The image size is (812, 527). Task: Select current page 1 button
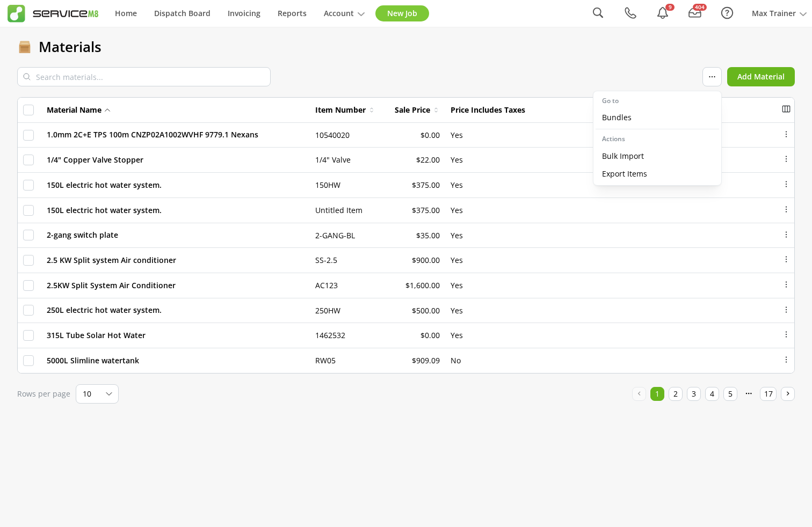pyautogui.click(x=657, y=394)
